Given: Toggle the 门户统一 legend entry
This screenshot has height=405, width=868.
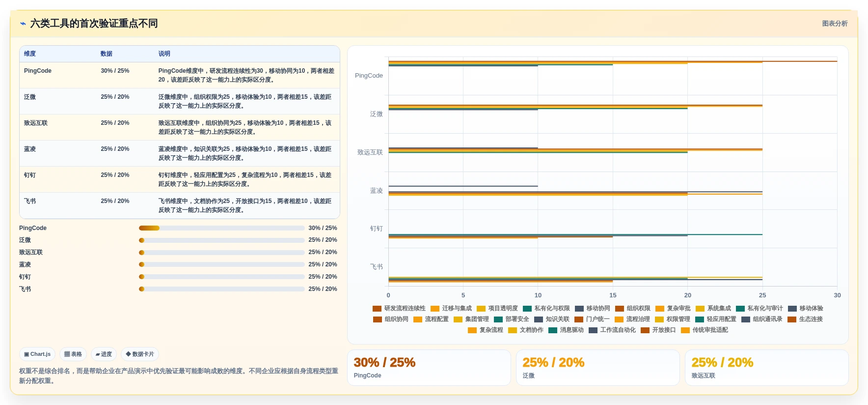Looking at the screenshot, I should point(592,319).
